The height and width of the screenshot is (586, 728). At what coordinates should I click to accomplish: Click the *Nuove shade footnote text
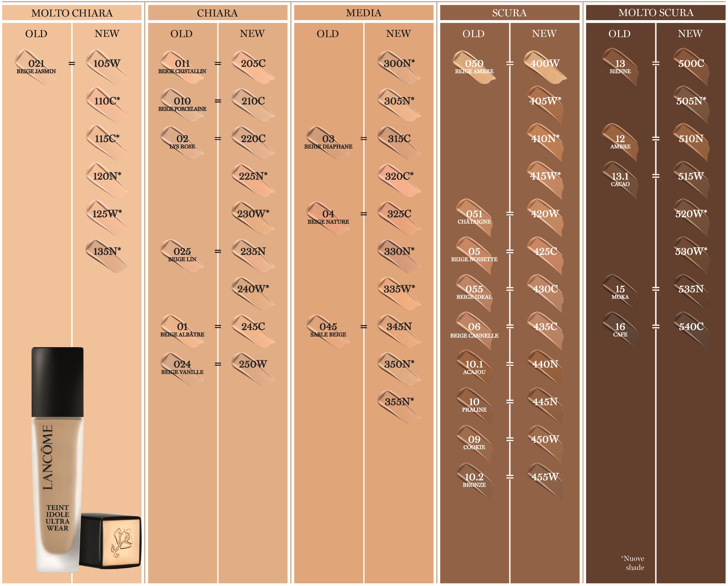click(633, 563)
